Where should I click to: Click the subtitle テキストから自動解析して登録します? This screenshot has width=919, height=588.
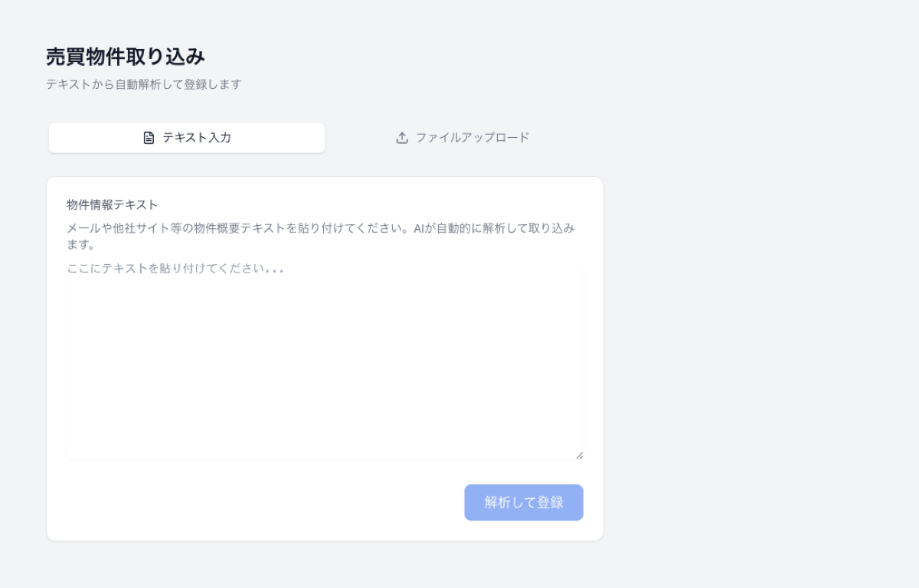144,84
